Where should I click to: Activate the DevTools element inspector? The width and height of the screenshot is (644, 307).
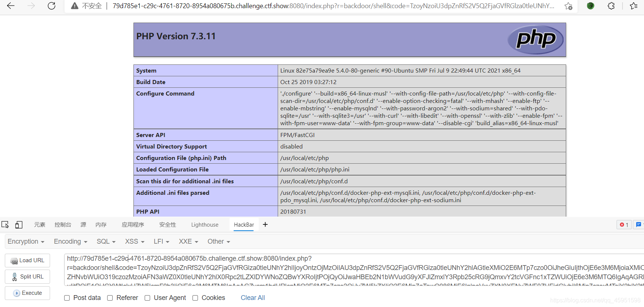pyautogui.click(x=5, y=225)
